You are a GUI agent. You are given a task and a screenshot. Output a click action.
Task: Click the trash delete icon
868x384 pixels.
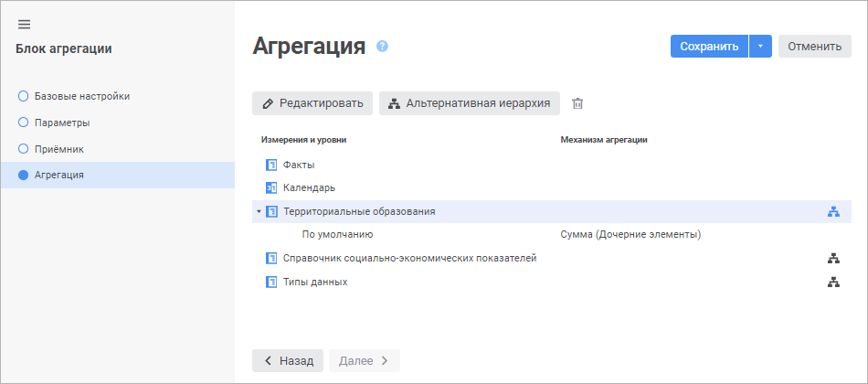pyautogui.click(x=577, y=104)
